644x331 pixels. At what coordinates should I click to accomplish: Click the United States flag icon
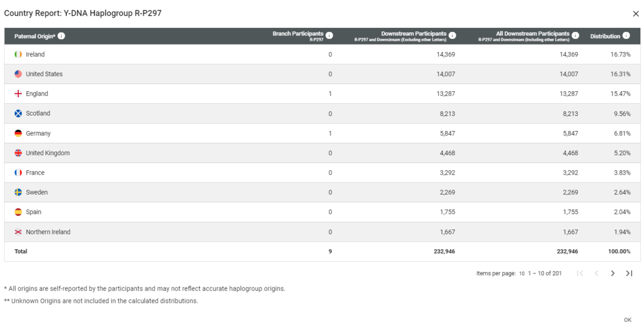[x=18, y=74]
